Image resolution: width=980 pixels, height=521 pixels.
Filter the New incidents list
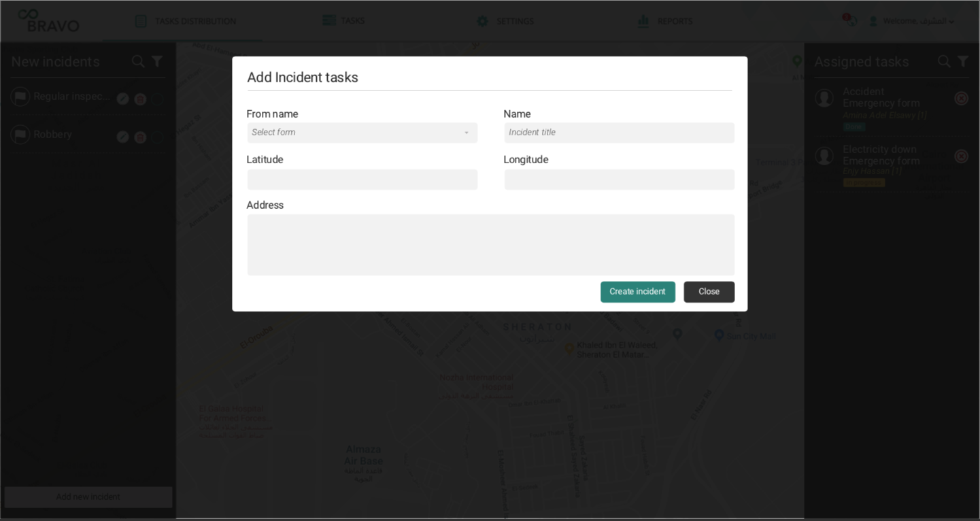click(x=157, y=62)
